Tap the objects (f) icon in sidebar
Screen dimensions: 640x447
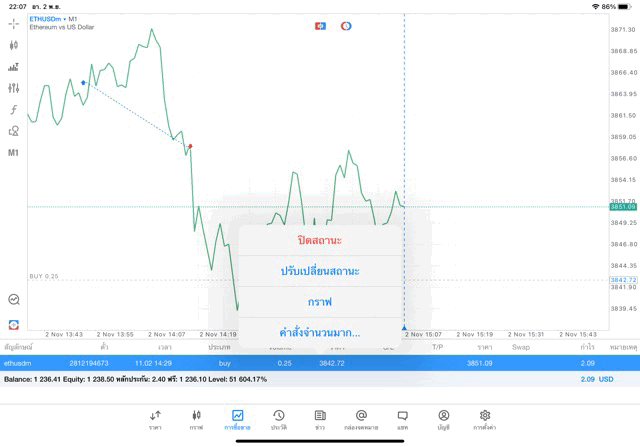tap(14, 110)
